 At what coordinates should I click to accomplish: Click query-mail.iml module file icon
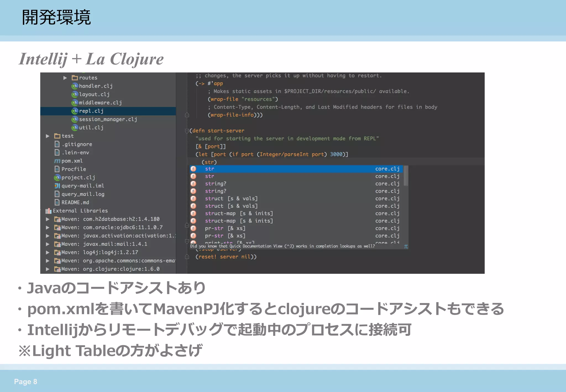[57, 186]
